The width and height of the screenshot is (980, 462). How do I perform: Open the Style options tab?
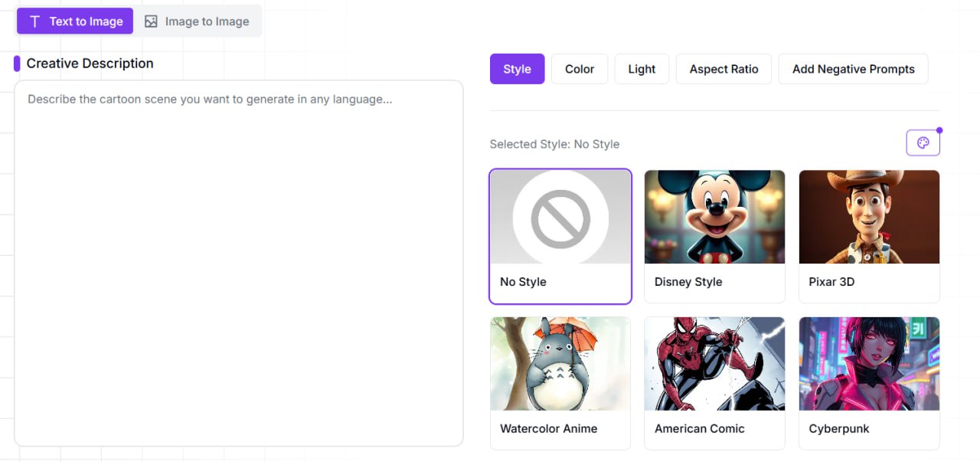coord(517,69)
